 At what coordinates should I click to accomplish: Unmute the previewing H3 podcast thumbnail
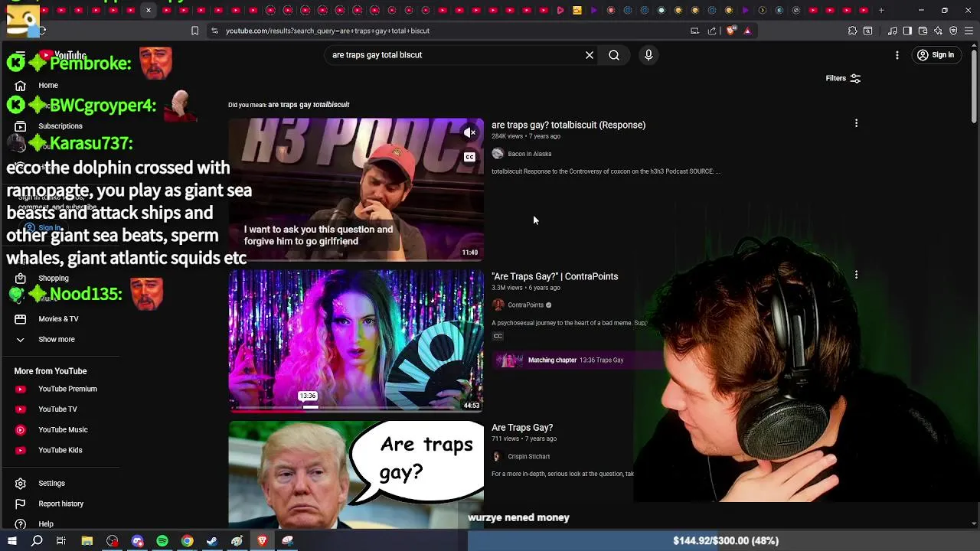pyautogui.click(x=470, y=133)
